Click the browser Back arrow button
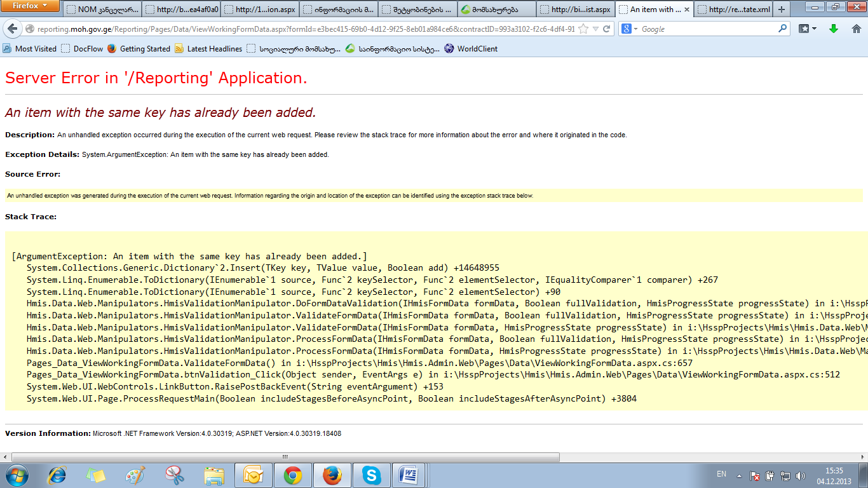Viewport: 868px width, 488px height. [12, 29]
